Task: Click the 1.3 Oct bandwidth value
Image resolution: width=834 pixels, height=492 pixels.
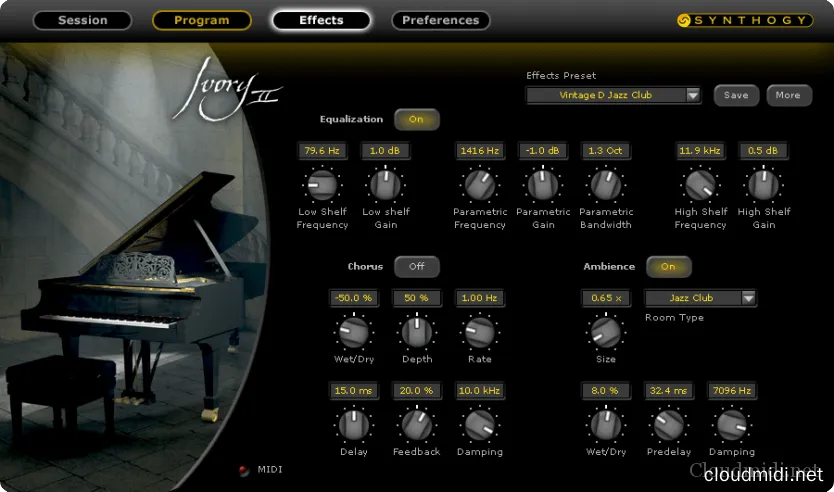Action: tap(605, 151)
